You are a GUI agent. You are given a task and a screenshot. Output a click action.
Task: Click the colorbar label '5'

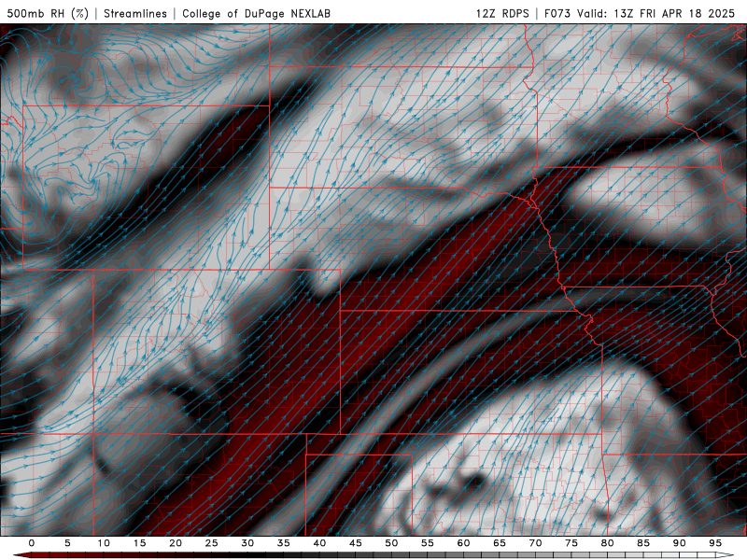coord(67,543)
